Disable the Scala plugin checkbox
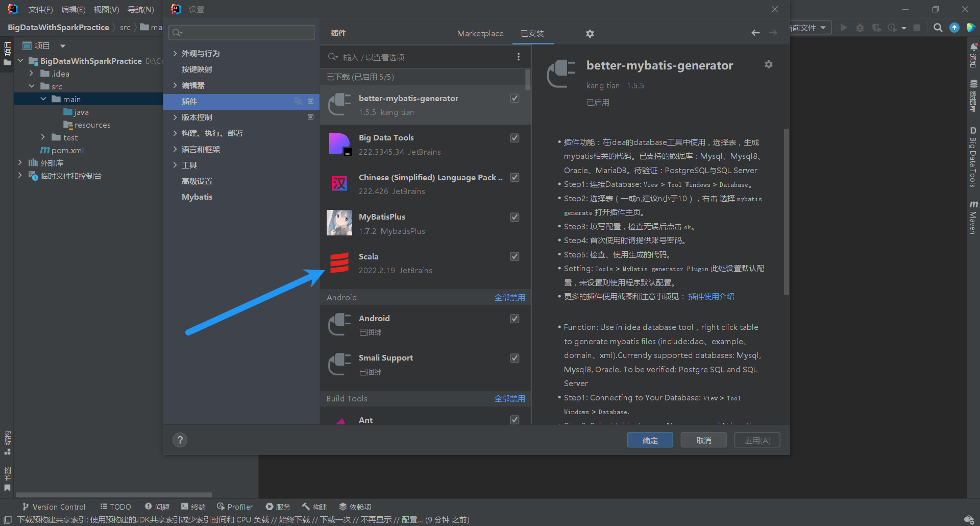980x526 pixels. point(514,256)
